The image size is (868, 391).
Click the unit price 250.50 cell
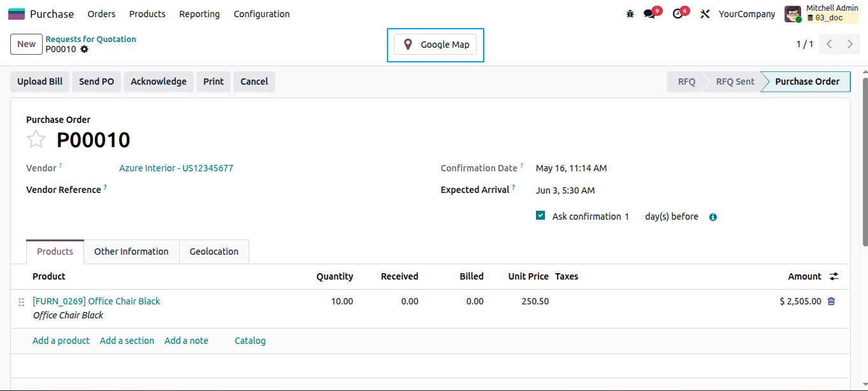coord(535,301)
